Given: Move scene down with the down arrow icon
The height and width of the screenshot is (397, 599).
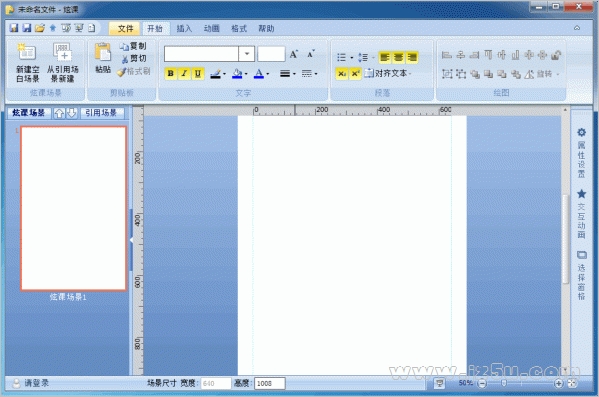Looking at the screenshot, I should tap(72, 113).
